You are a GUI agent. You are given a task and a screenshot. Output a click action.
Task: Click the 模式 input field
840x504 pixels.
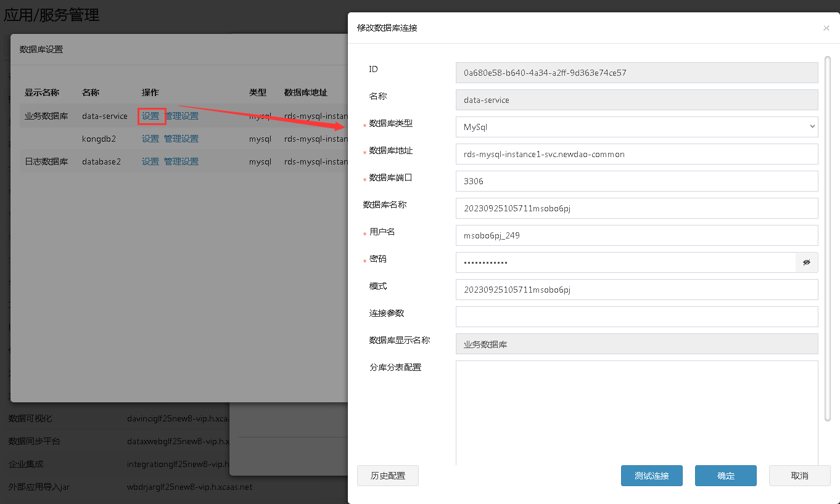coord(636,290)
